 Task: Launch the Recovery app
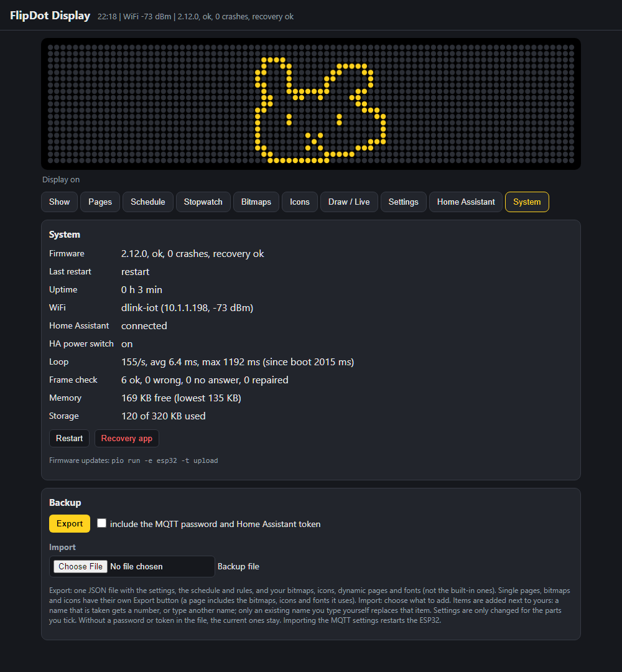[127, 439]
